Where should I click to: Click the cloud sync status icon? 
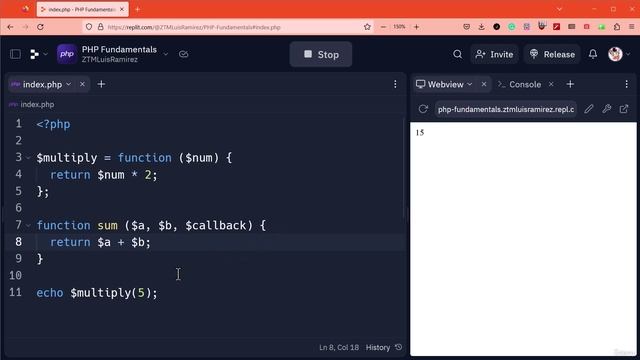click(x=183, y=54)
